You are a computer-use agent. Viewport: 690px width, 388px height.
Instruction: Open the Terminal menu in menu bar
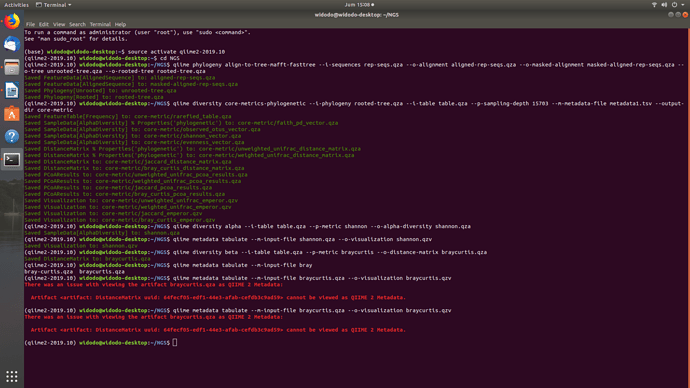click(x=100, y=24)
